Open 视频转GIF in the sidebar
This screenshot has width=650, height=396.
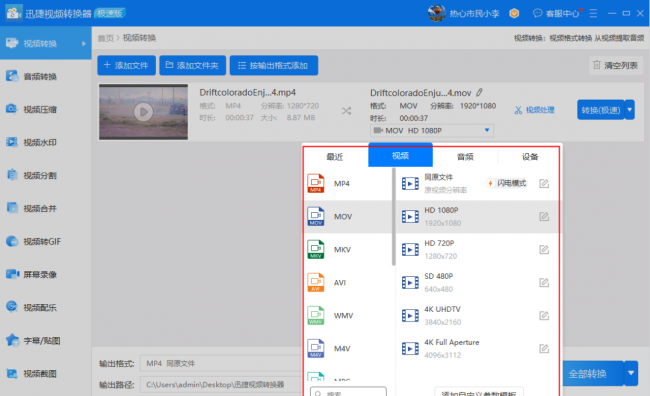point(45,241)
